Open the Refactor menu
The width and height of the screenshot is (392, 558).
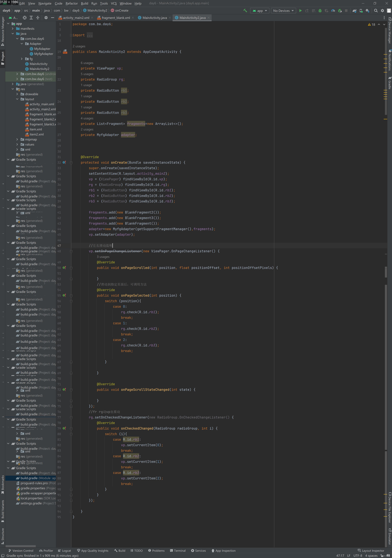(x=71, y=3)
